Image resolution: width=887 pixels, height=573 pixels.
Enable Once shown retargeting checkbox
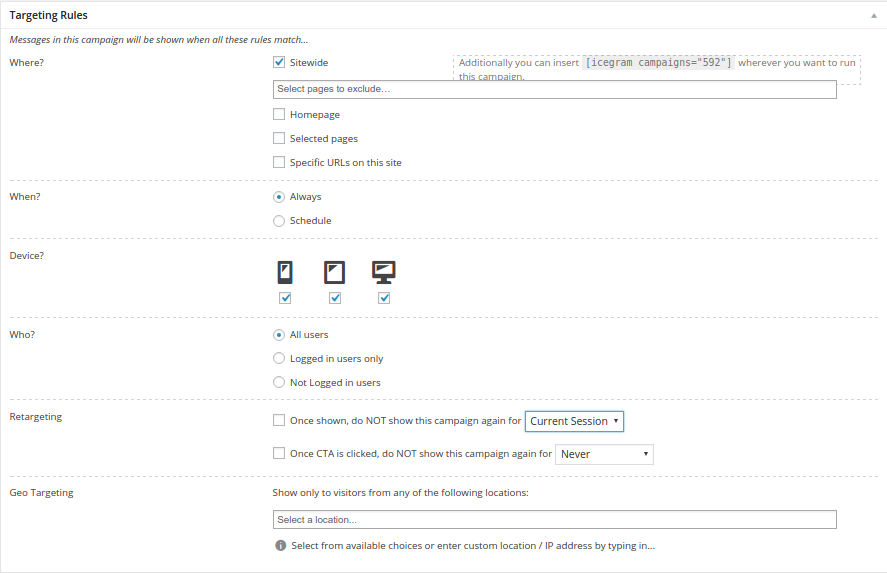[x=279, y=420]
